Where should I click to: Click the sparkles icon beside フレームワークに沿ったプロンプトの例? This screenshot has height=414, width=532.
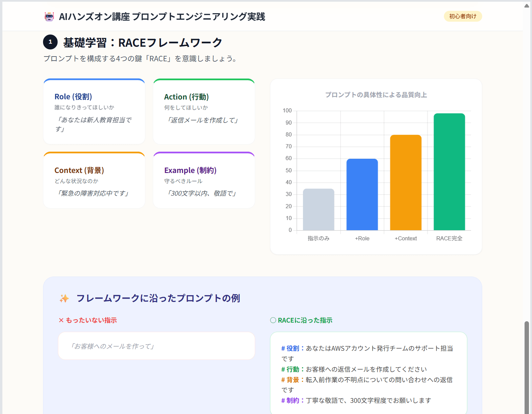(64, 298)
